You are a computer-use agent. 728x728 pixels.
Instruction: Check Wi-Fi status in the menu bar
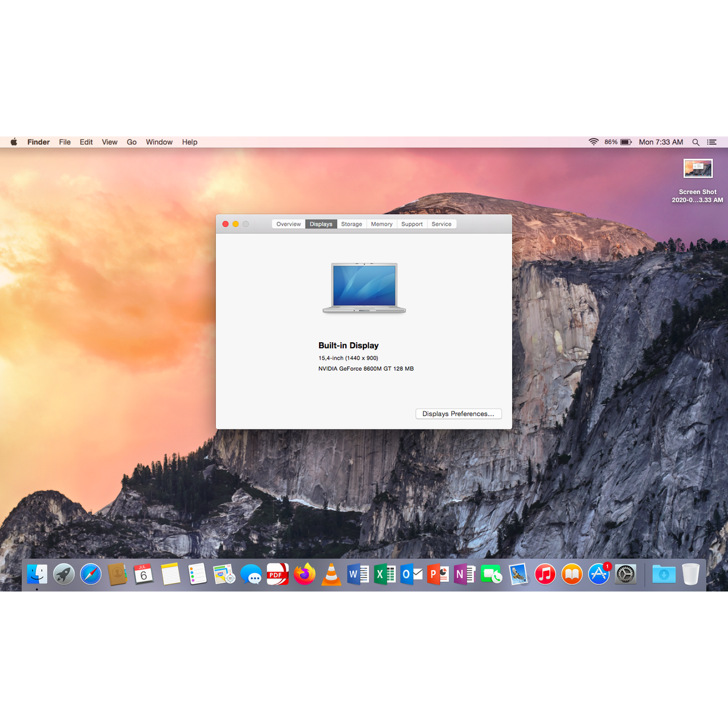tap(593, 142)
